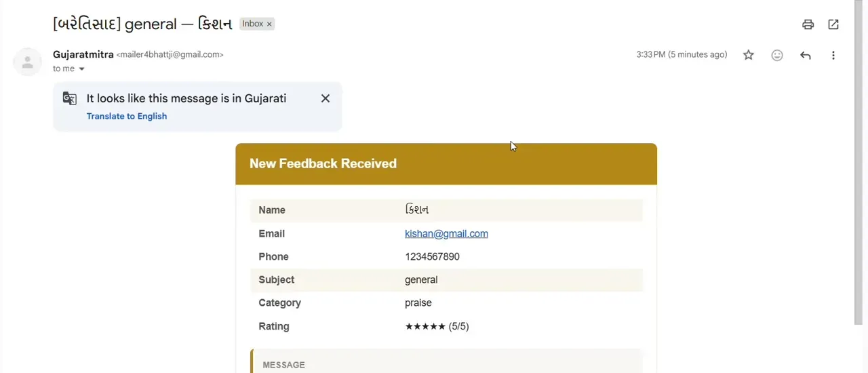
Task: Click the Name value કિશન
Action: pos(417,210)
